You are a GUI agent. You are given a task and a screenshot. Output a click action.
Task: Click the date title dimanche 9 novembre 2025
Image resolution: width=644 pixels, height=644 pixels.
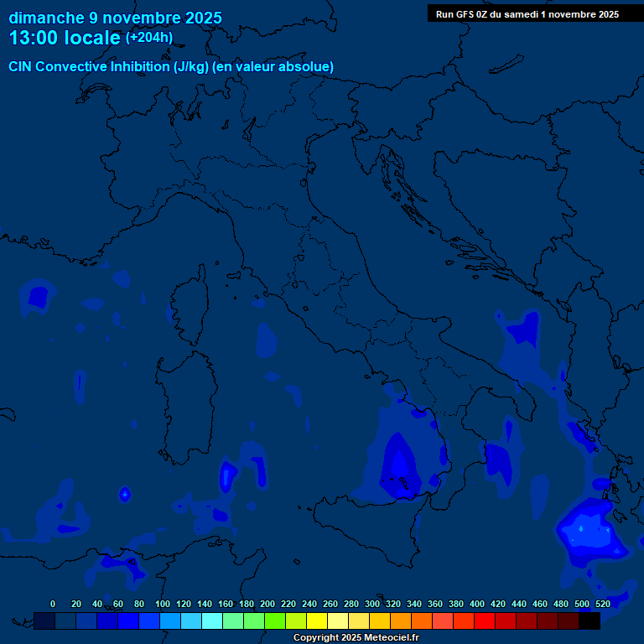pyautogui.click(x=115, y=18)
